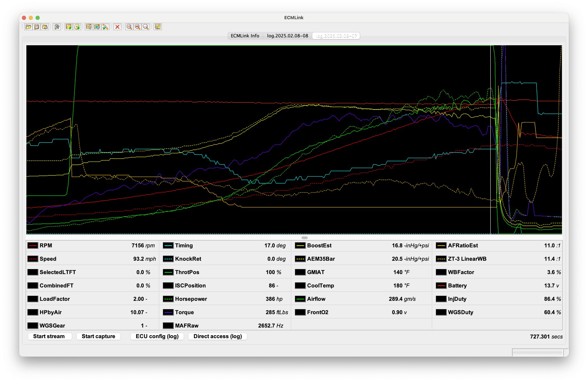Select the KnockRet row label
The height and width of the screenshot is (382, 588).
[x=188, y=259]
